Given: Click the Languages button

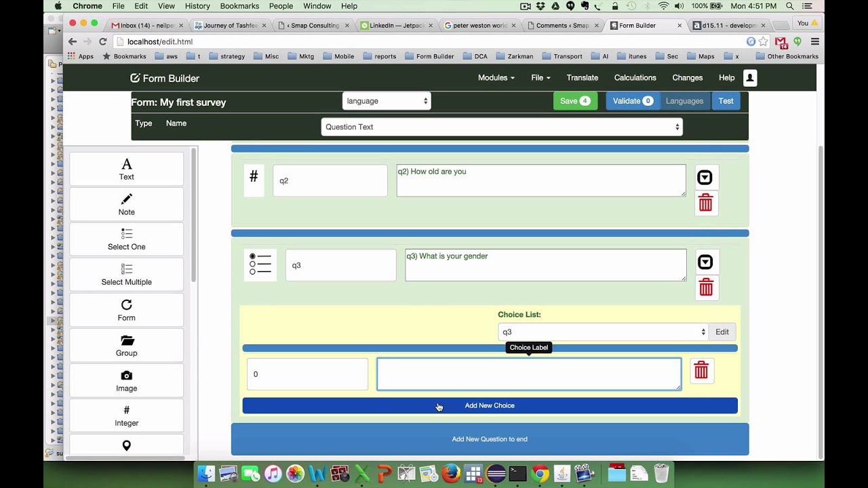Looking at the screenshot, I should pyautogui.click(x=684, y=101).
